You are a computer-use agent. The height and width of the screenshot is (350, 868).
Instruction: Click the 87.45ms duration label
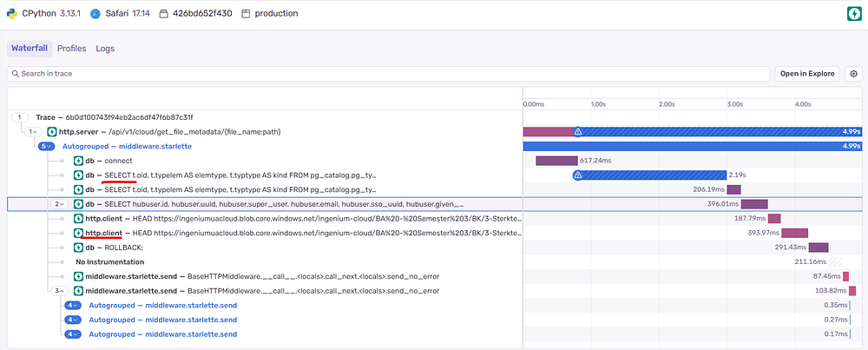[x=826, y=276]
